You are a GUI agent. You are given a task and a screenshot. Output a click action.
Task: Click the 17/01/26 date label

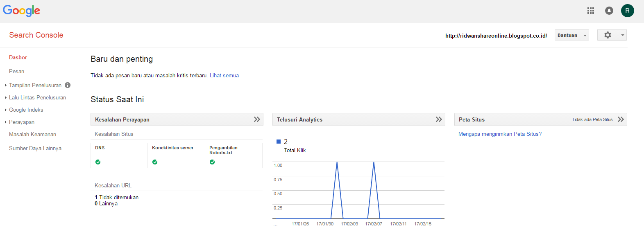(300, 224)
